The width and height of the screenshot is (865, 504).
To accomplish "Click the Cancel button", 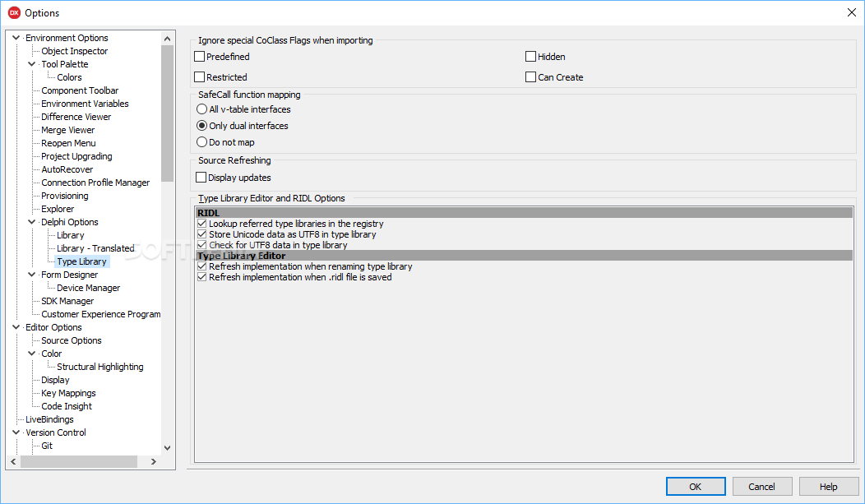I will coord(762,487).
